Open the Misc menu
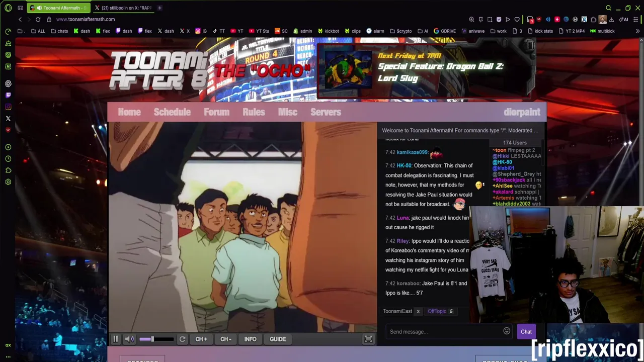The height and width of the screenshot is (362, 644). (288, 112)
